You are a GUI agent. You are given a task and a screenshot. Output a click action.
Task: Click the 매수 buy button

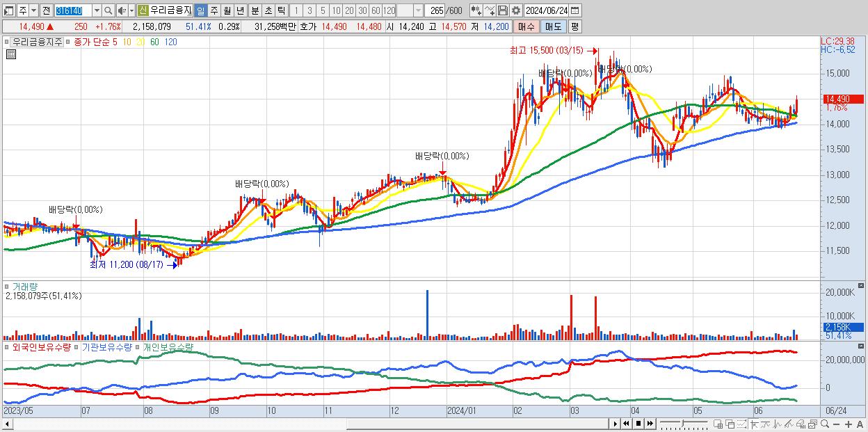click(527, 26)
